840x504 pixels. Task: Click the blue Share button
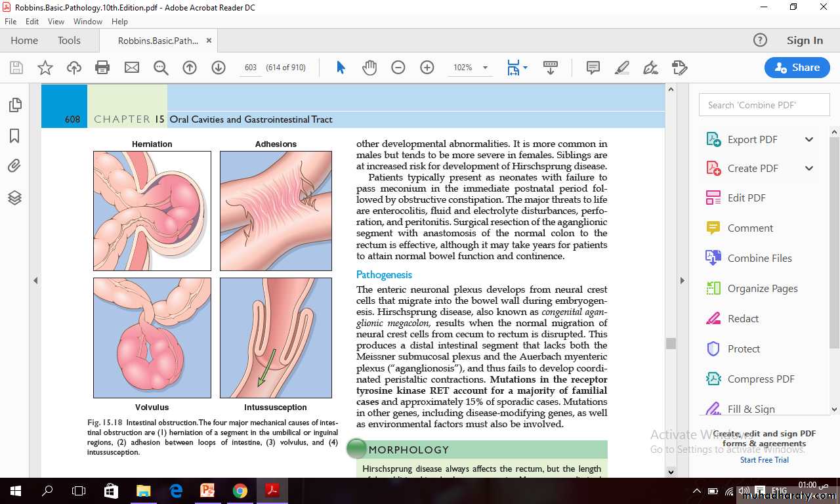(797, 68)
